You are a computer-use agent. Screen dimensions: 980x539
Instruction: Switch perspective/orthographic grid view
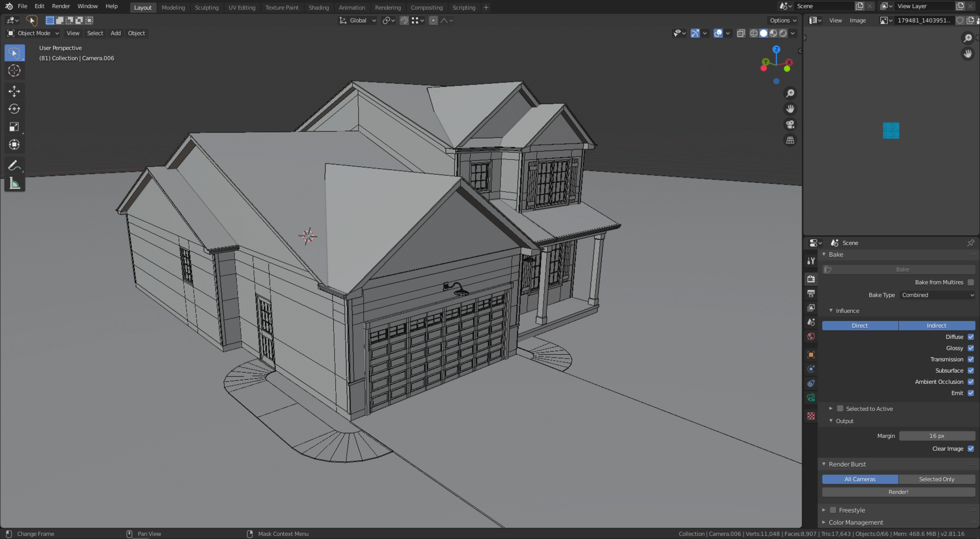tap(790, 140)
